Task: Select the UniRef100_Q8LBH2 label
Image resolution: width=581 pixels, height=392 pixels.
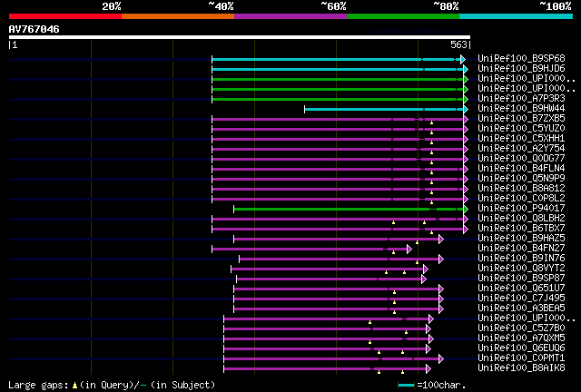Action: click(x=521, y=219)
